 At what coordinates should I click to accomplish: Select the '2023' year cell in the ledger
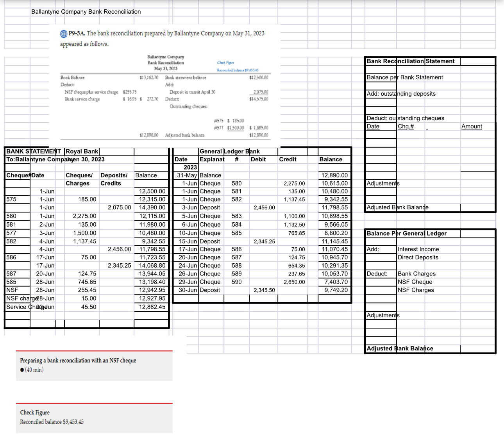tap(190, 167)
